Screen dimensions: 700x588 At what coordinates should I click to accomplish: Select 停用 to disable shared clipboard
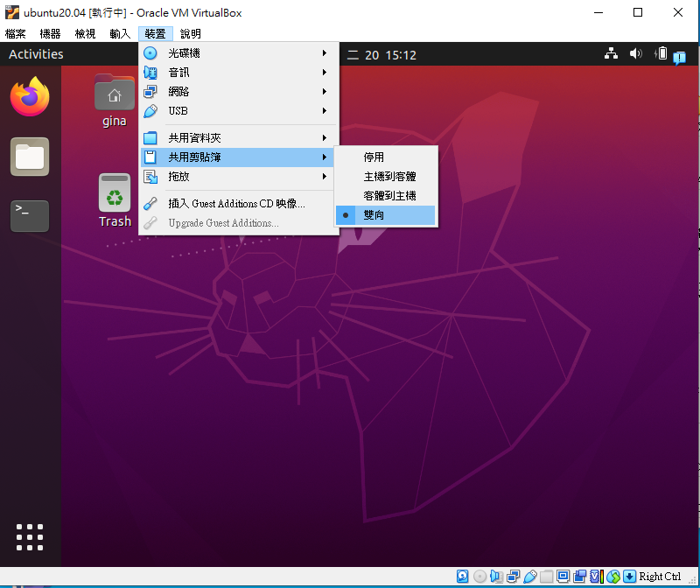[x=386, y=157]
